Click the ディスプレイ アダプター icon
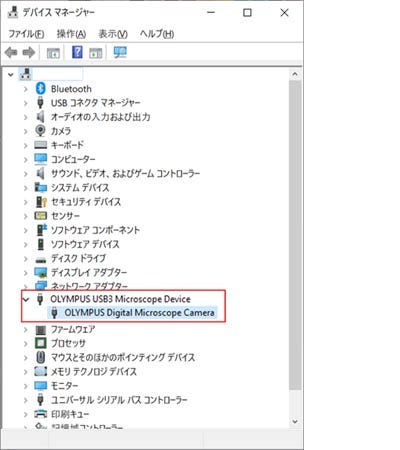 [41, 272]
